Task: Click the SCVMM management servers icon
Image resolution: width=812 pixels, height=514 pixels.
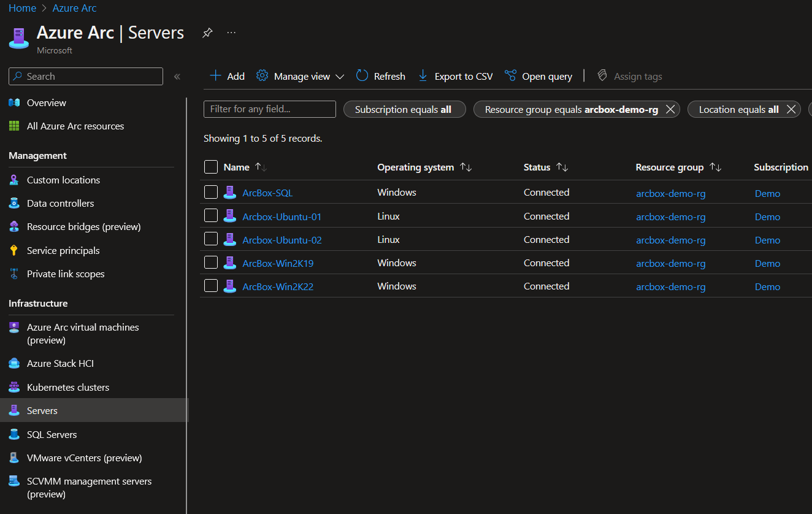Action: click(x=14, y=481)
